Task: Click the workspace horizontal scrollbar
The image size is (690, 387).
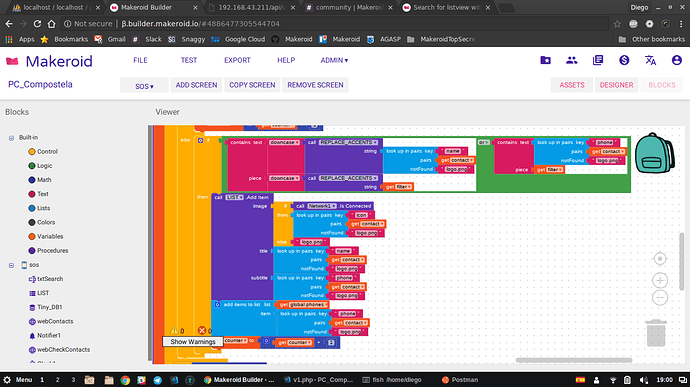Action: tap(574, 360)
